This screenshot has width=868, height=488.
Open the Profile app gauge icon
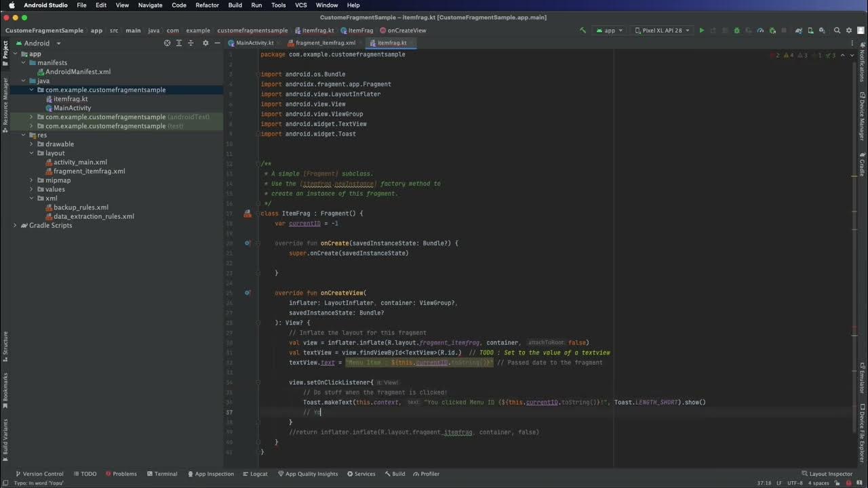click(760, 30)
